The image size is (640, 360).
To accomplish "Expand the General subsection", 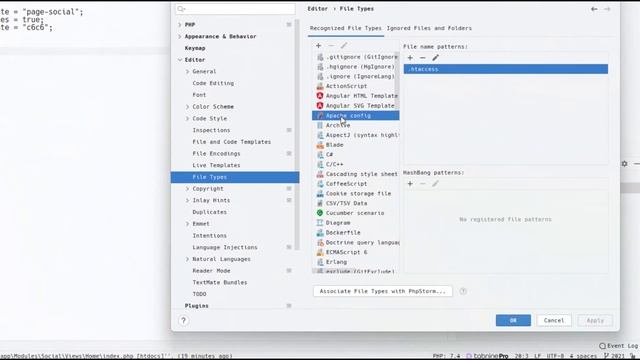I will pyautogui.click(x=187, y=71).
